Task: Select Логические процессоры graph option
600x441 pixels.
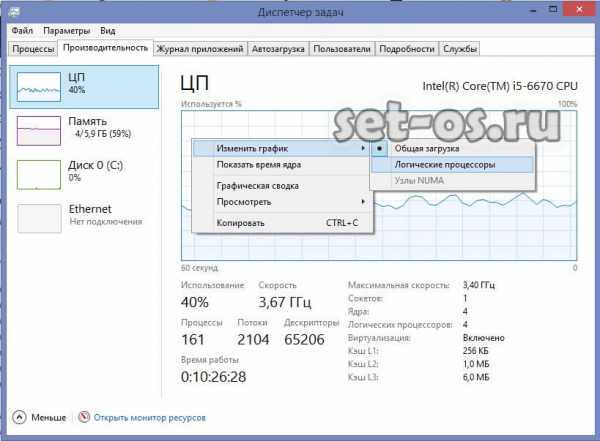Action: 453,165
